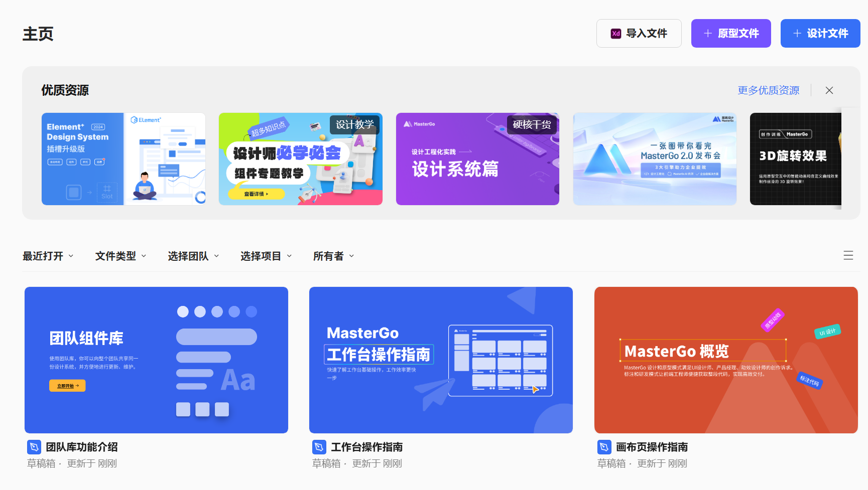Open the MasterGo 工作台操作指南 file thumbnail
The image size is (868, 490).
point(441,360)
